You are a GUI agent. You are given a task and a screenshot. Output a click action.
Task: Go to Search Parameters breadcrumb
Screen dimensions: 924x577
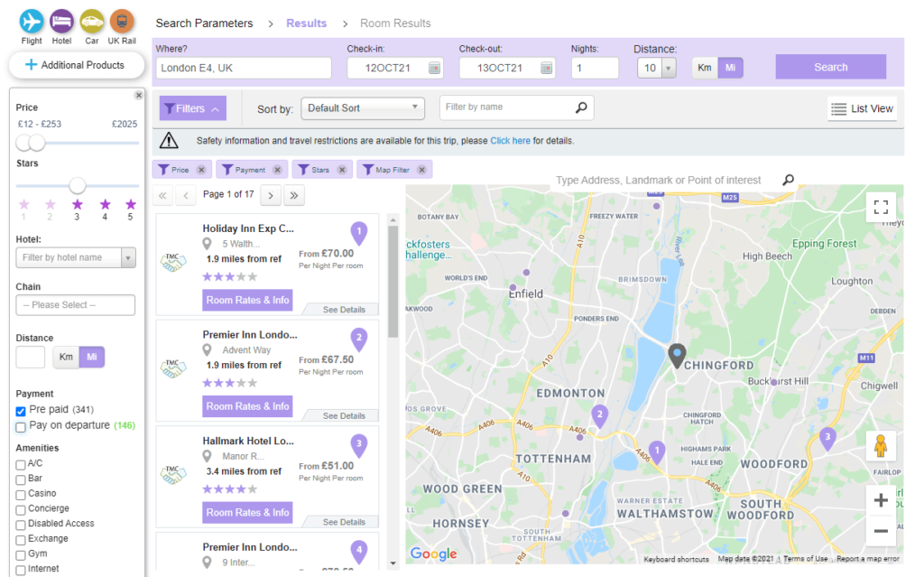(205, 23)
